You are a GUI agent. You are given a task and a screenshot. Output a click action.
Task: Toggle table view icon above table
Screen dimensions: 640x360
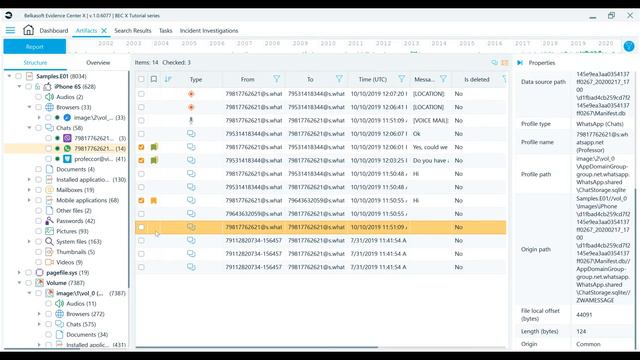click(505, 62)
